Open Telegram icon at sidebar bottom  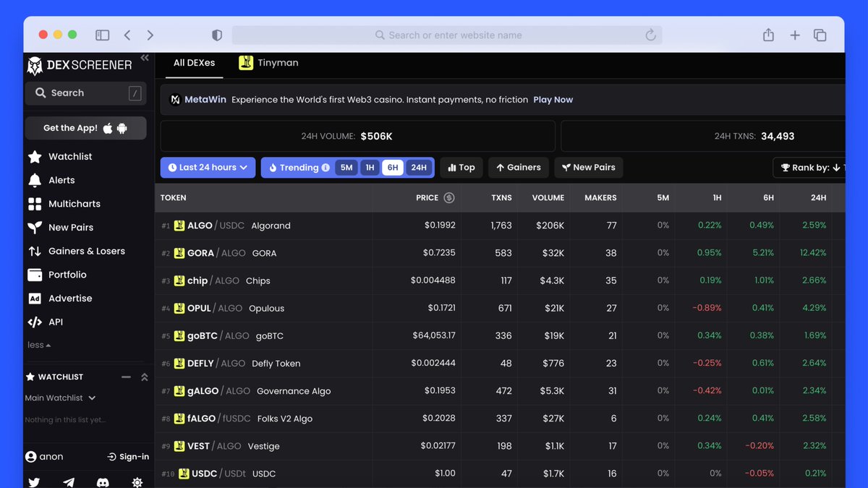pyautogui.click(x=69, y=482)
